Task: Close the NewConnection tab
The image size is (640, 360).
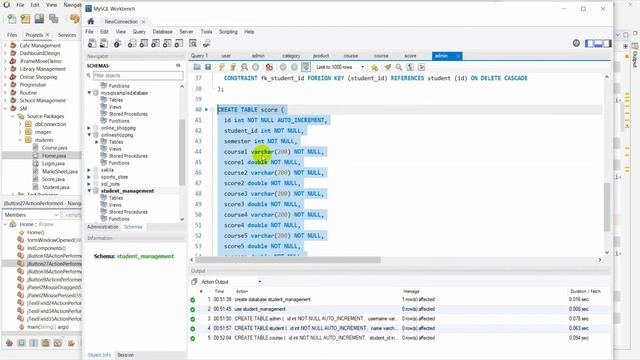Action: click(x=143, y=22)
